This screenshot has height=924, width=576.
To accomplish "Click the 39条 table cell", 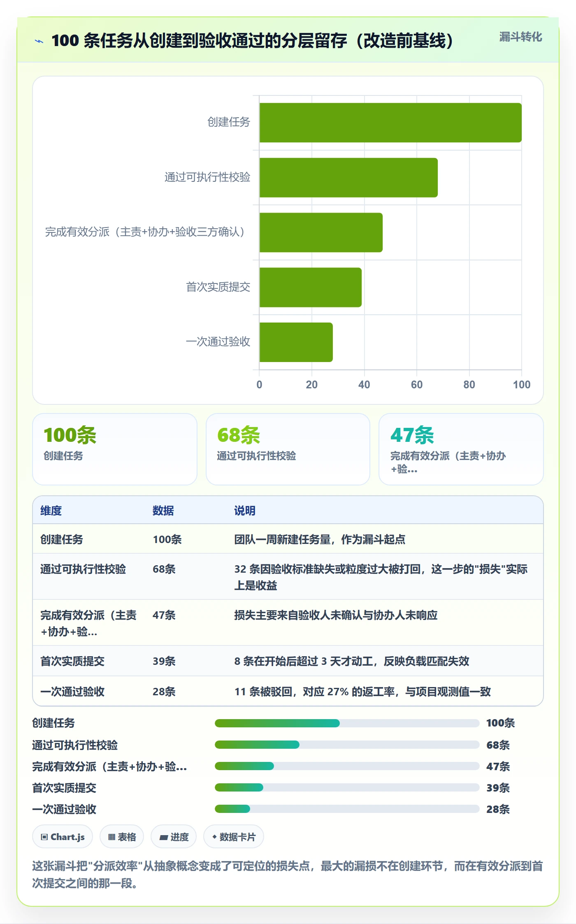I will tap(164, 661).
